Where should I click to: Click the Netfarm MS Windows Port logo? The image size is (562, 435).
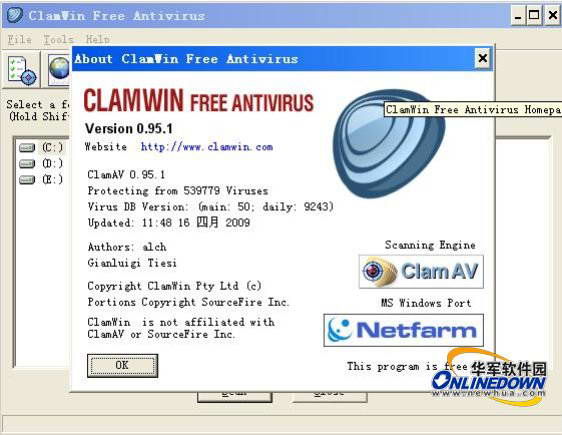(x=404, y=330)
